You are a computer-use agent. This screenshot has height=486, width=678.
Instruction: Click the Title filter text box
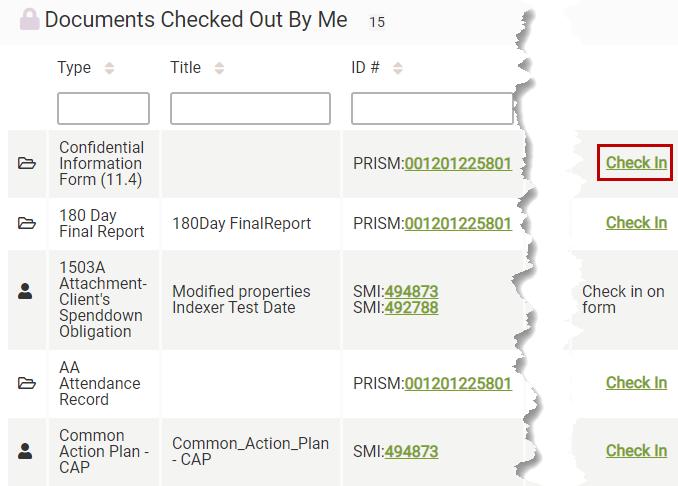click(x=250, y=108)
